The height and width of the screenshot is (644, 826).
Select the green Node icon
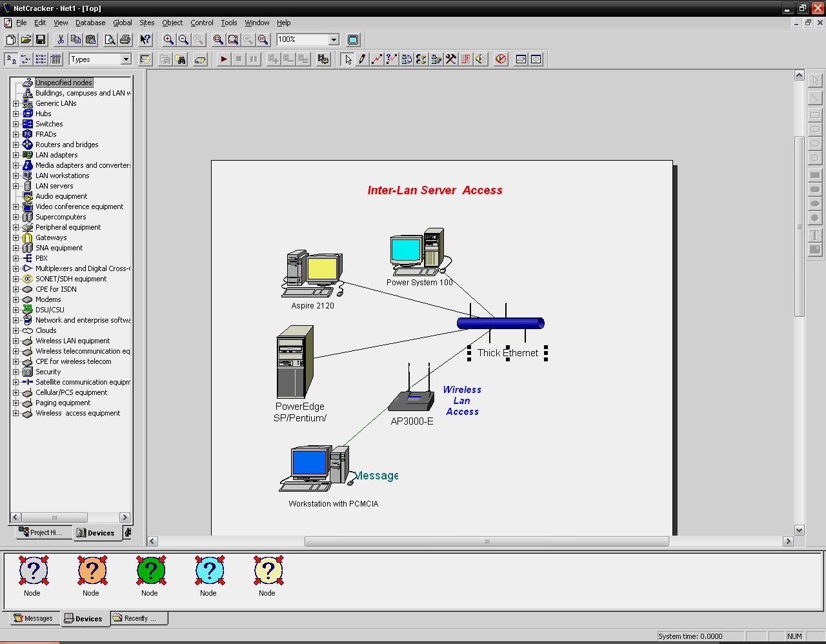150,571
